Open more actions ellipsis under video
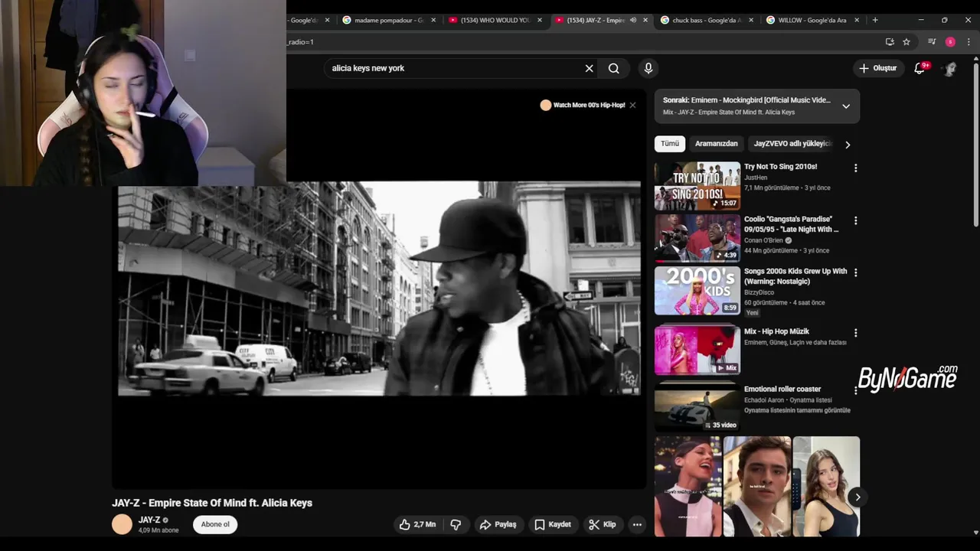This screenshot has width=980, height=551. [637, 524]
